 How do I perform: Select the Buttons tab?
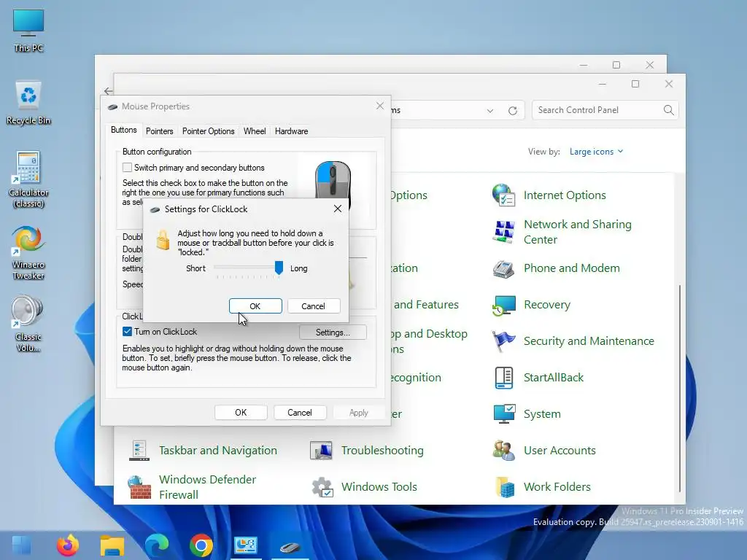123,130
